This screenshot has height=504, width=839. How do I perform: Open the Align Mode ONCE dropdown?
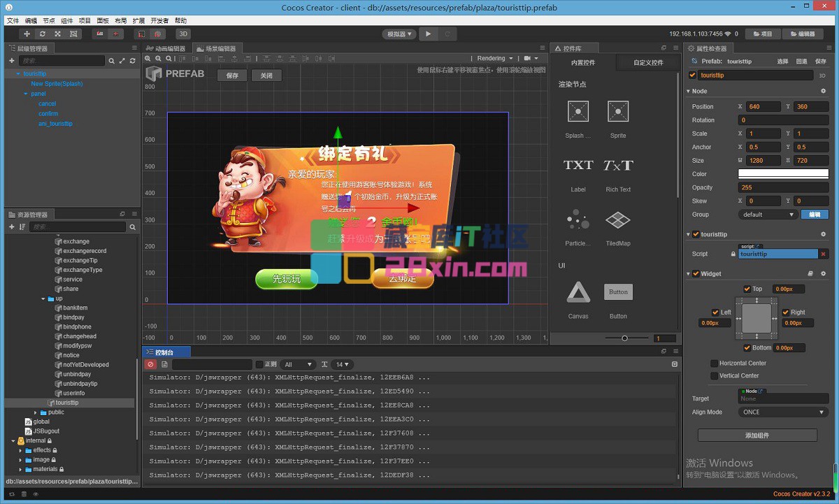tap(783, 412)
